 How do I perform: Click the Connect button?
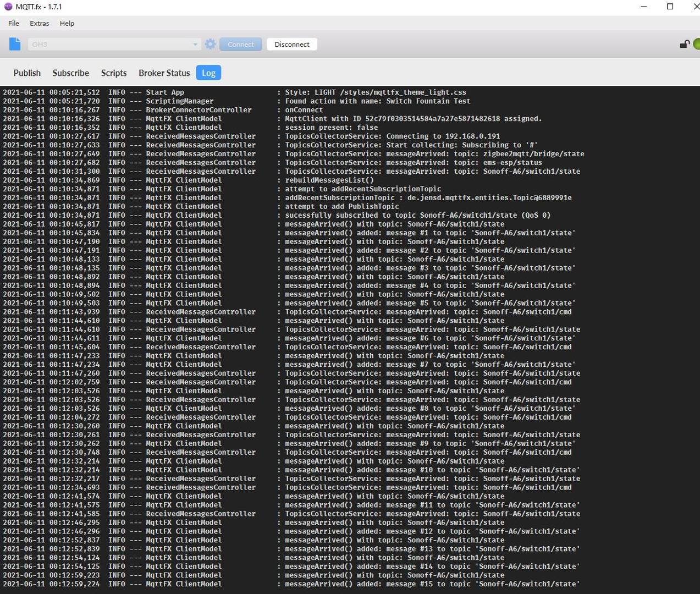241,44
